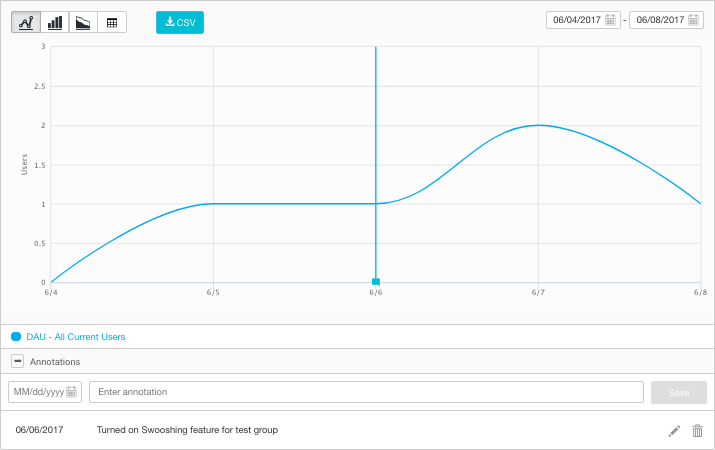Viewport: 715px width, 450px height.
Task: Focus the Enter annotation text field
Action: (x=365, y=392)
